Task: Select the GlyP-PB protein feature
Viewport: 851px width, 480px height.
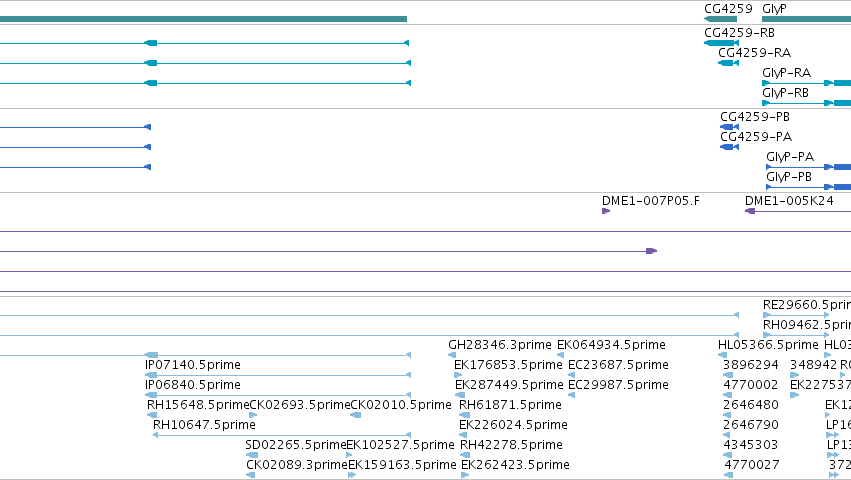Action: (808, 187)
